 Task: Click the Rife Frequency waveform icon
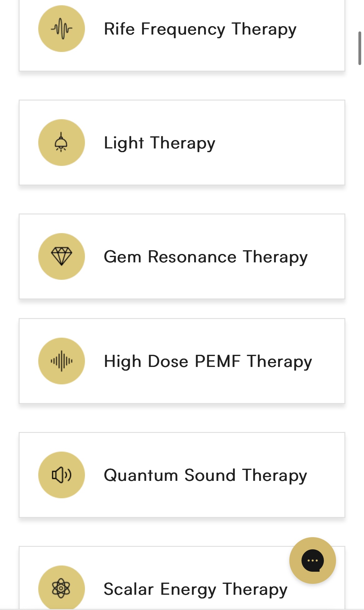62,29
